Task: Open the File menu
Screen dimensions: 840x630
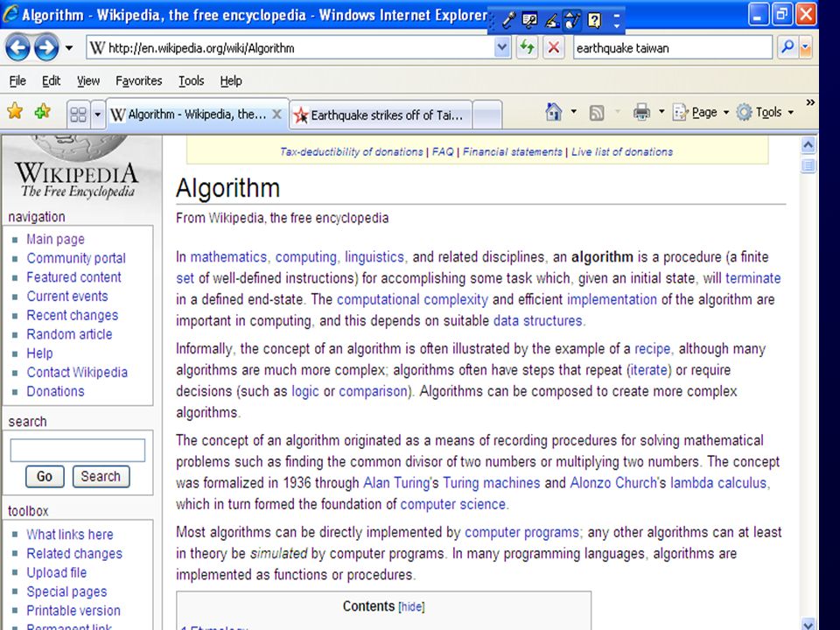Action: (x=17, y=80)
